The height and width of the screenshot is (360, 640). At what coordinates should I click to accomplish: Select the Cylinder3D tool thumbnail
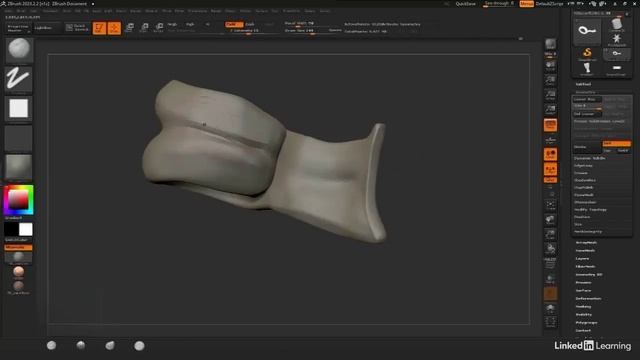(616, 24)
